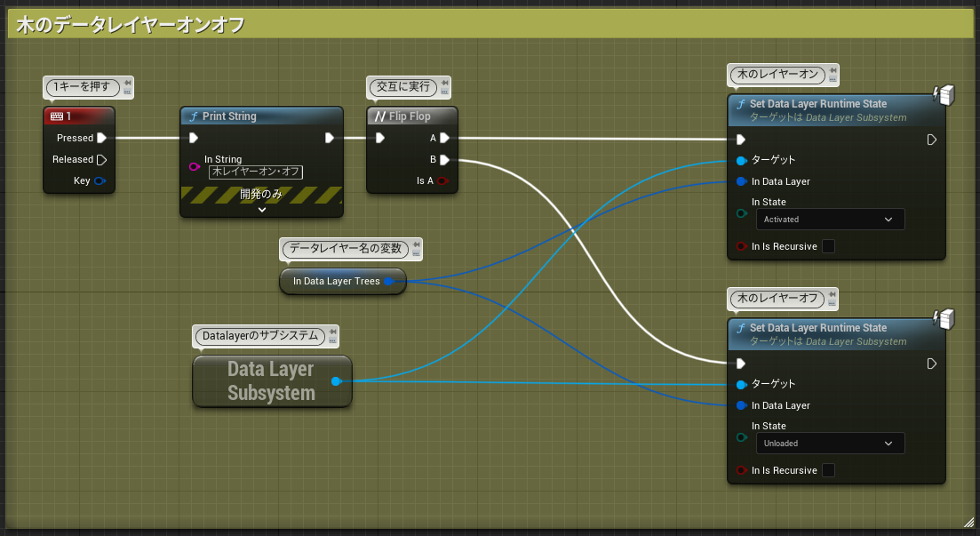980x536 pixels.
Task: Toggle pin on the 木のレイヤーオン comment bubble
Action: [x=833, y=70]
